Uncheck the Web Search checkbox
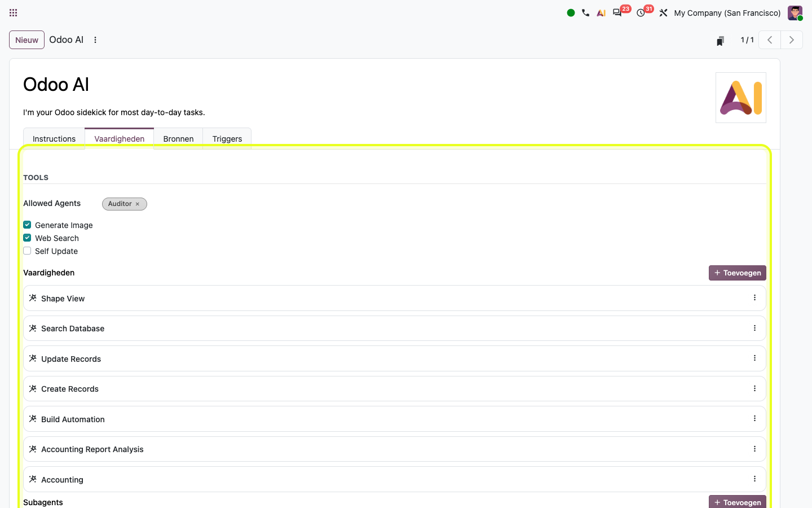Viewport: 812px width, 508px height. point(27,238)
